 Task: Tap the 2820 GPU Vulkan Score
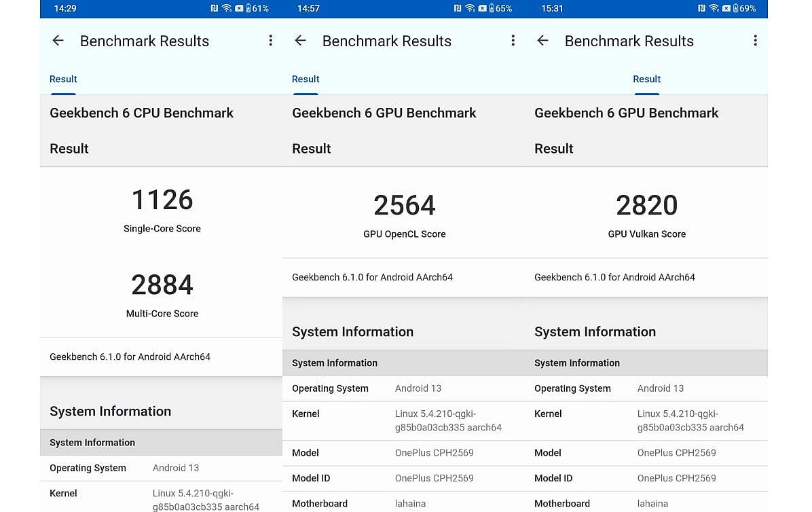(647, 205)
